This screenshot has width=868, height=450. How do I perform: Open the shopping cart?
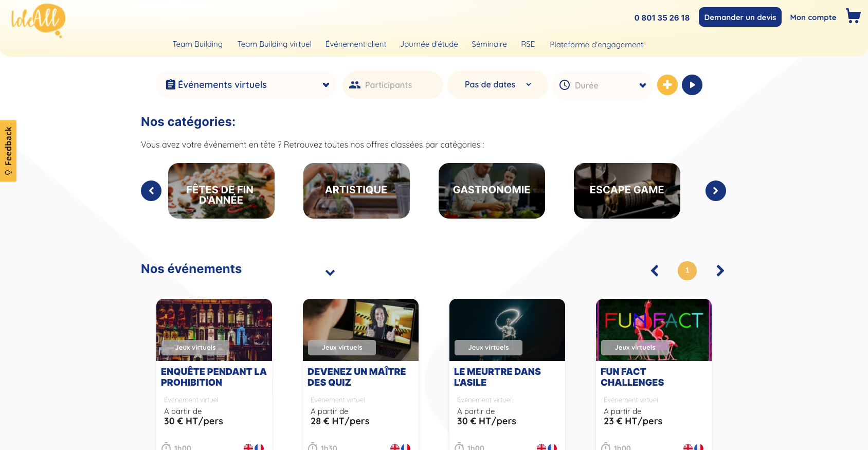pos(853,16)
